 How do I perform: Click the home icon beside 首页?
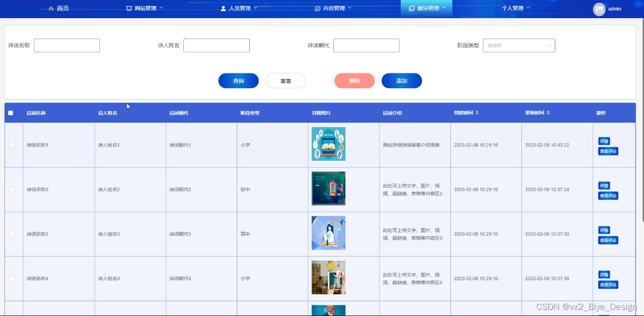pos(51,8)
